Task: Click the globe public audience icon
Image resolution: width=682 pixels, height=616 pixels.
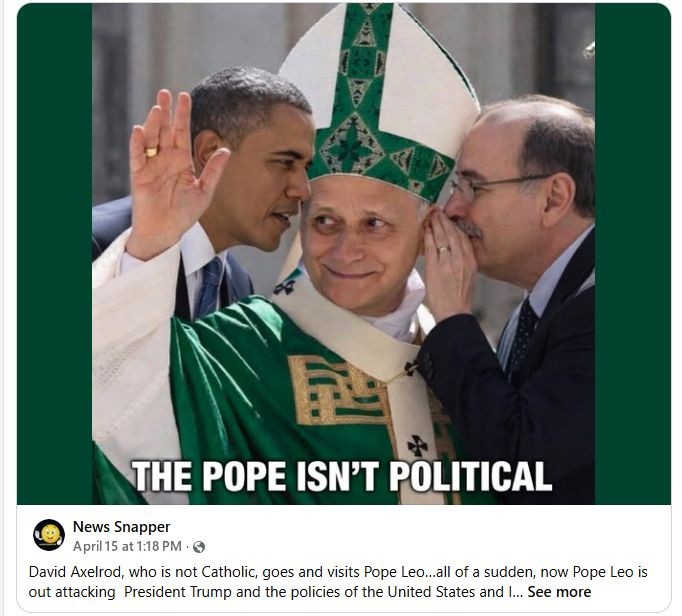Action: 199,547
